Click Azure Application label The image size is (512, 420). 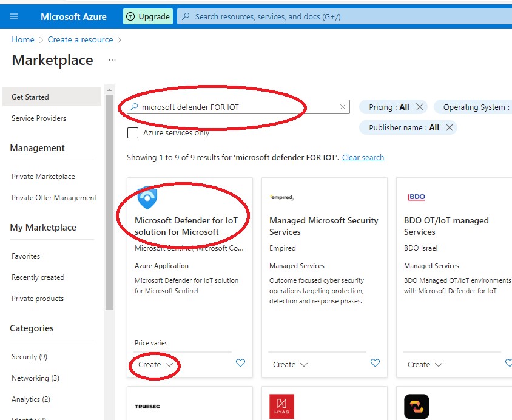[161, 266]
